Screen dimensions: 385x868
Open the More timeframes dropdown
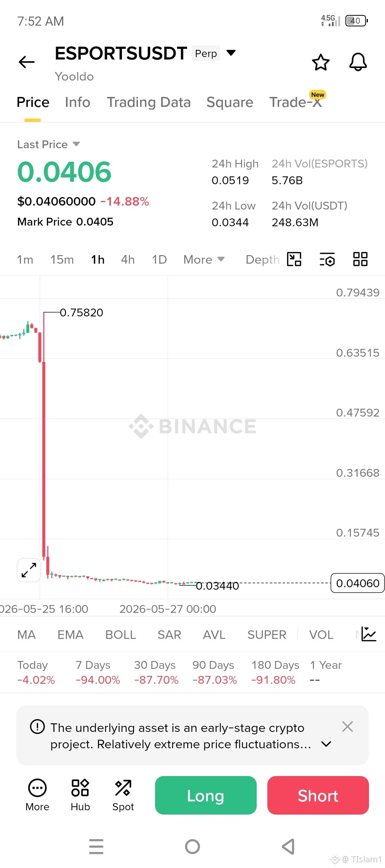tap(204, 259)
